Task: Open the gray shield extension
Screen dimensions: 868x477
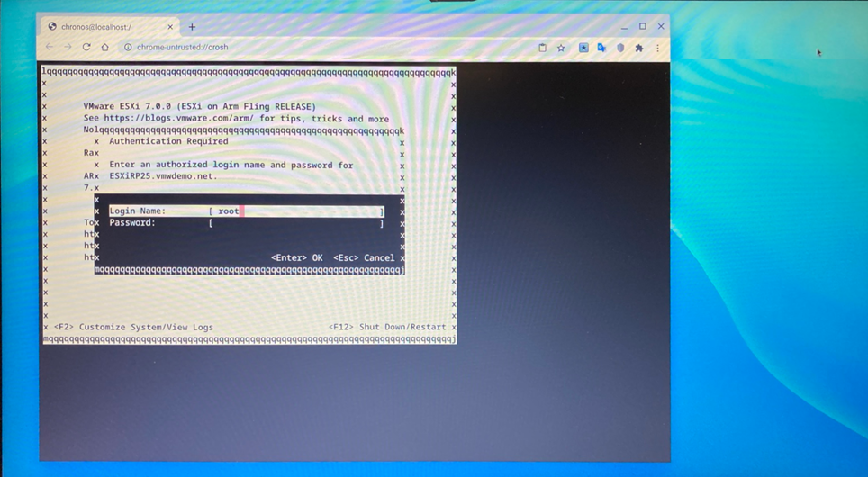Action: pos(620,48)
